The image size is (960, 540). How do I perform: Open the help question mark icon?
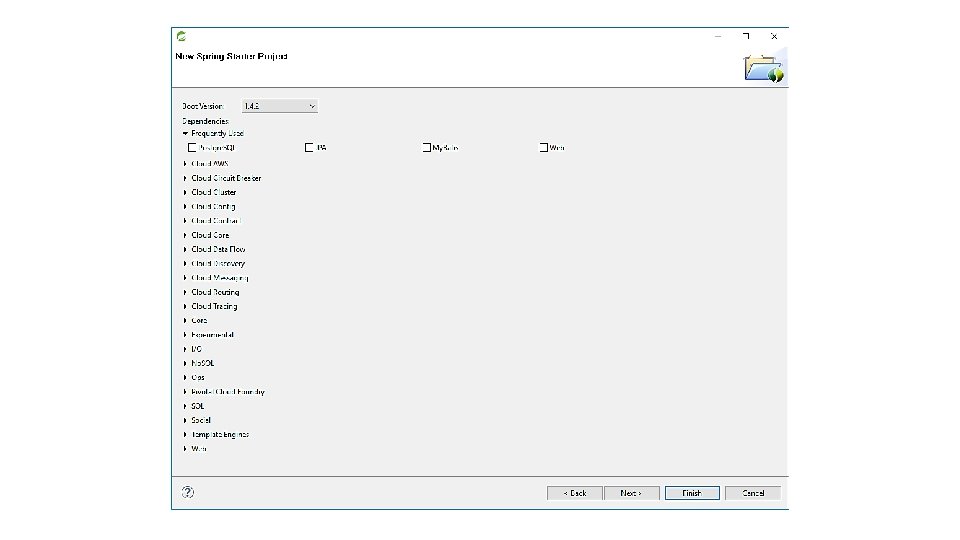(x=188, y=492)
